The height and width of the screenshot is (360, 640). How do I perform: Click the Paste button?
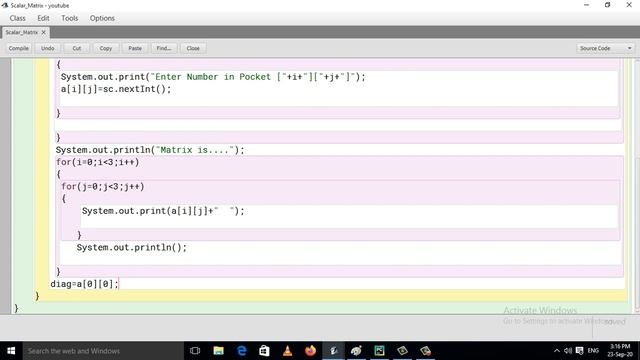click(135, 48)
